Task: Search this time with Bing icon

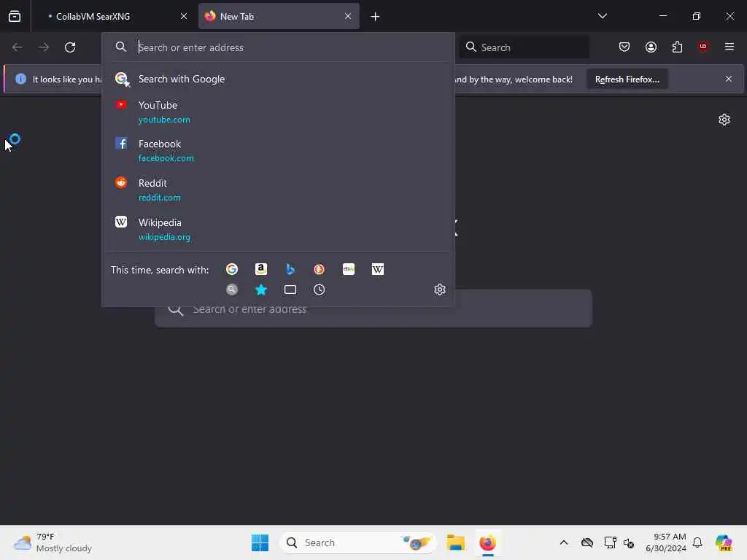Action: tap(290, 270)
